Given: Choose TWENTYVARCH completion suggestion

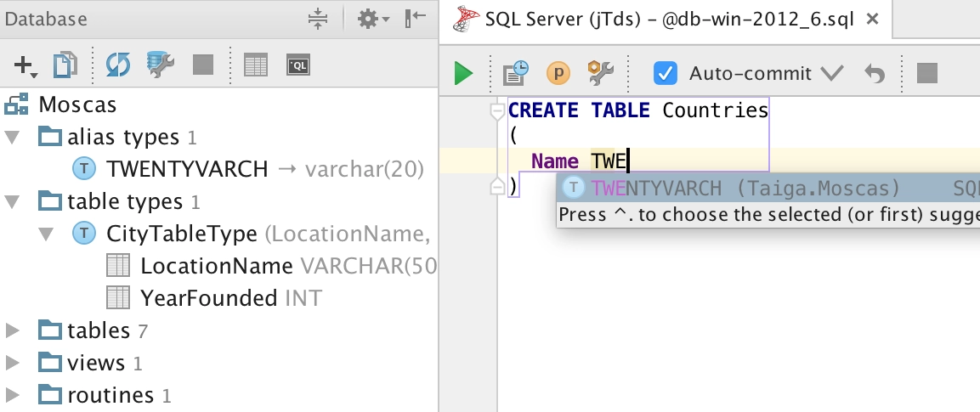Looking at the screenshot, I should pos(768,188).
